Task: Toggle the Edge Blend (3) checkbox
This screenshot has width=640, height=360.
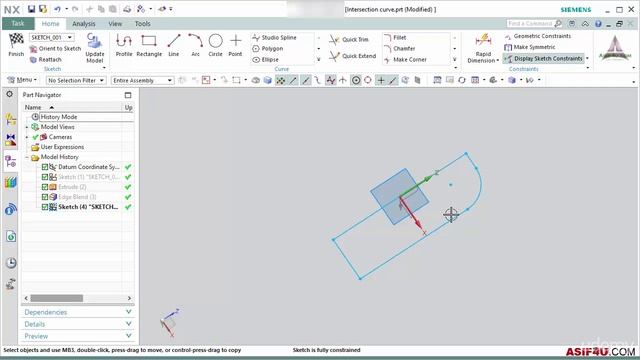Action: (45, 197)
